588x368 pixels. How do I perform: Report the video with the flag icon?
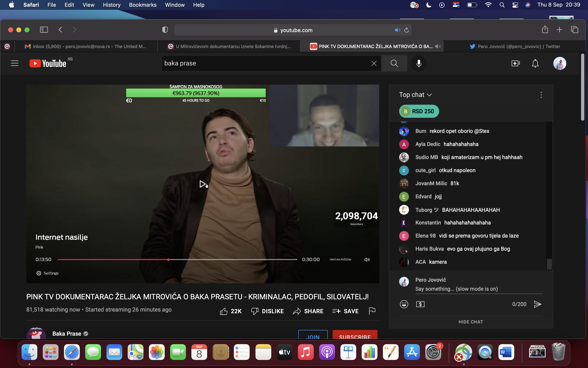pos(372,311)
